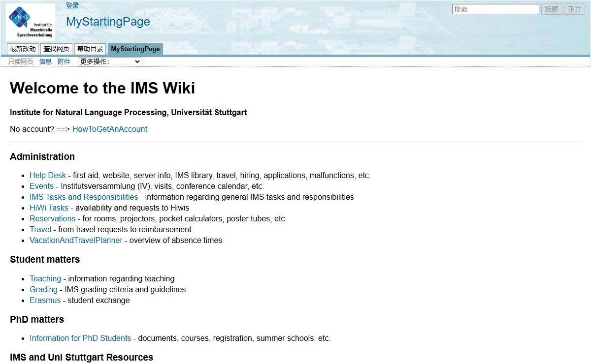591x364 pixels.
Task: Open the 帮助目录 help contents tab
Action: [x=90, y=49]
